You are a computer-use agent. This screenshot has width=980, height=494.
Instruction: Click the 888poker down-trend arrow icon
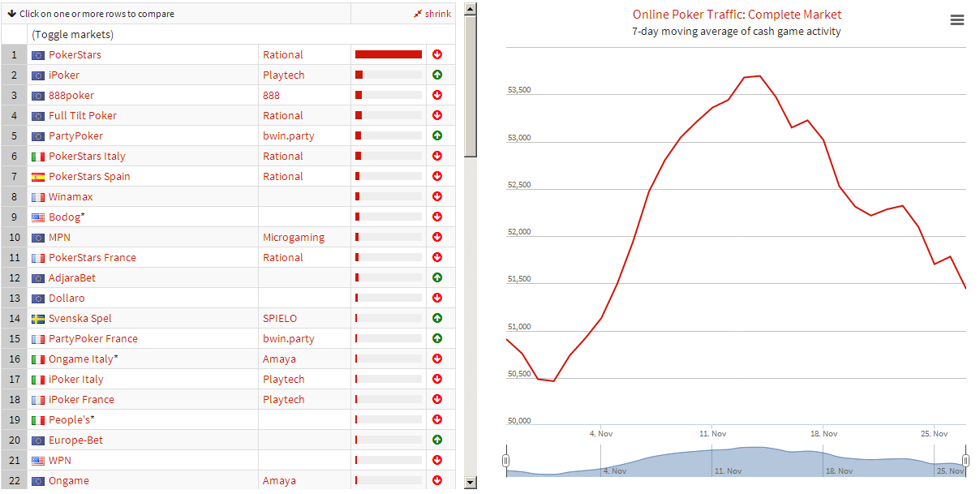pos(437,95)
